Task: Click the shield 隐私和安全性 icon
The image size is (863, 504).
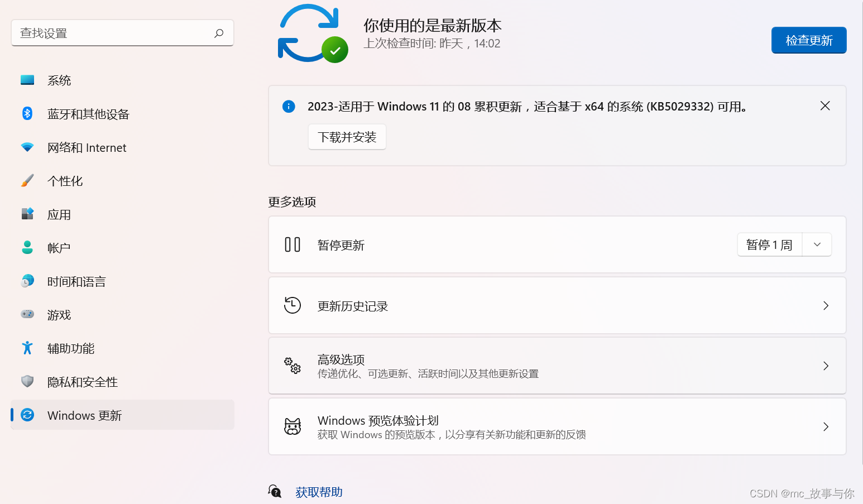Action: click(27, 381)
